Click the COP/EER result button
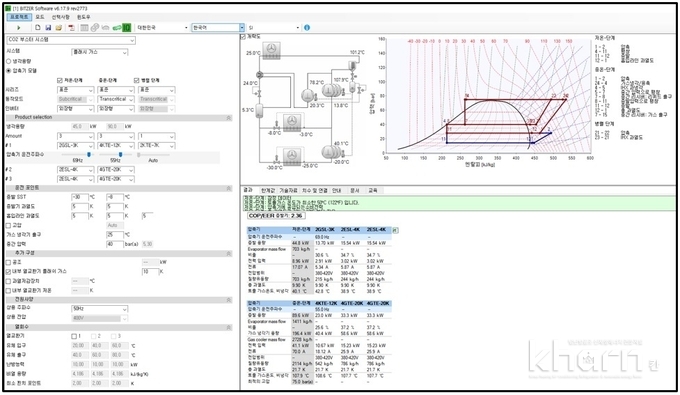The width and height of the screenshot is (680, 395). [x=276, y=215]
